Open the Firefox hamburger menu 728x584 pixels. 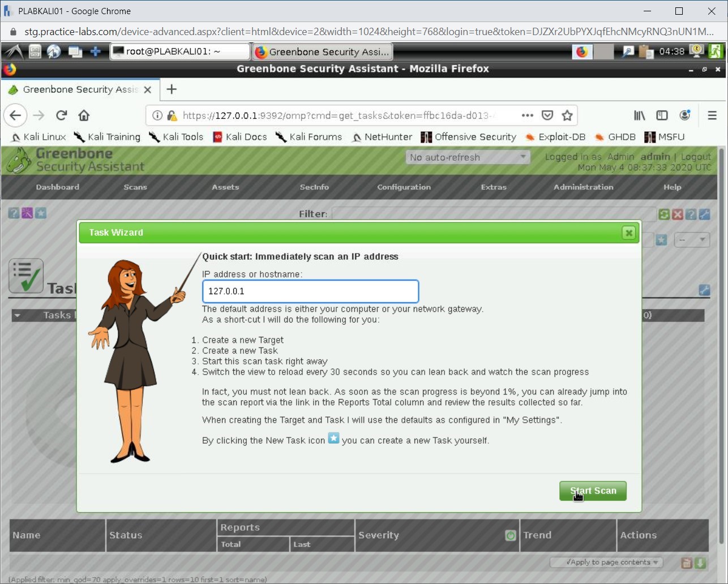click(x=712, y=115)
